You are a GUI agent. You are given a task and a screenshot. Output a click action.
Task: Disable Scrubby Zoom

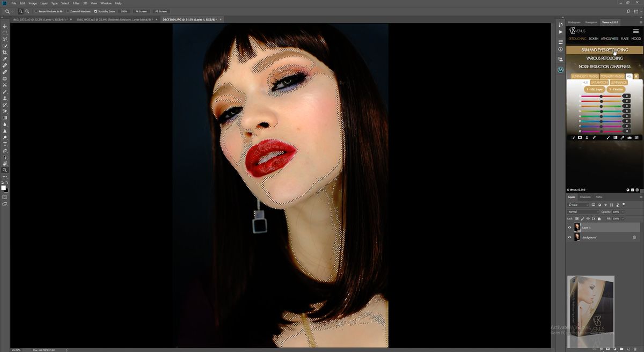pos(96,11)
